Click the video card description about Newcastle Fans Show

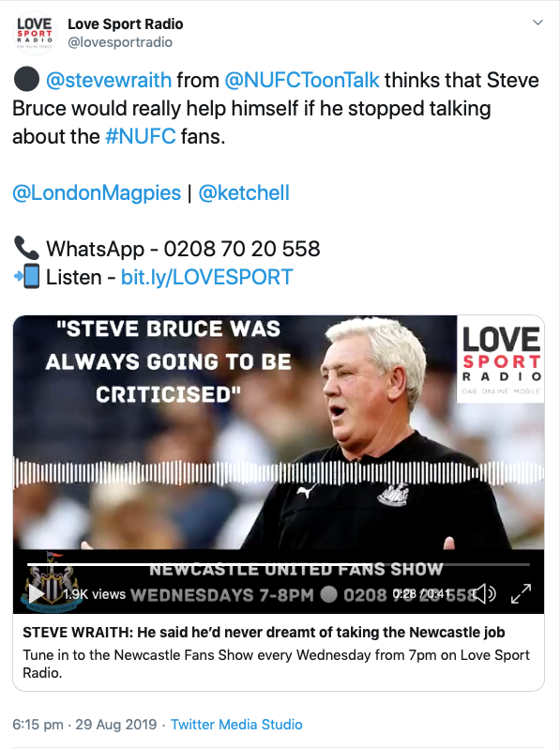click(276, 664)
